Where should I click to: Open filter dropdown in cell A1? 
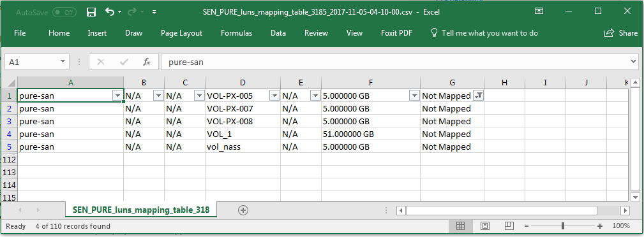tap(117, 96)
